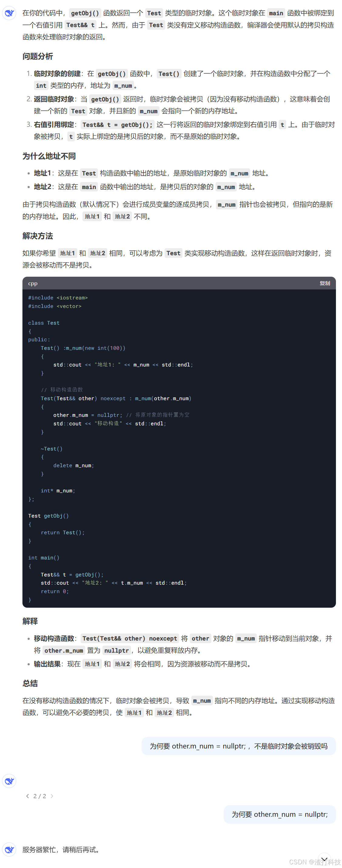Screen dimensions: 342x868
Task: Click the return Test(); code line
Action: [x=63, y=532]
